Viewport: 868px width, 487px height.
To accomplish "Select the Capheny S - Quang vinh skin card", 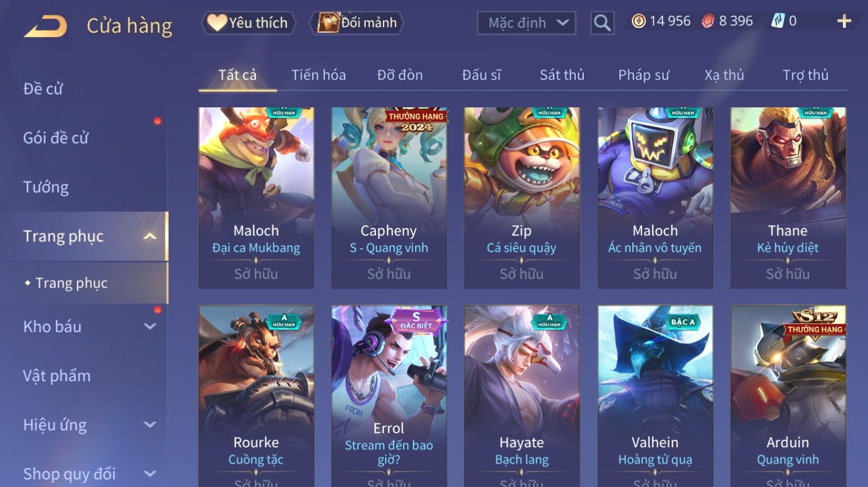I will [389, 198].
